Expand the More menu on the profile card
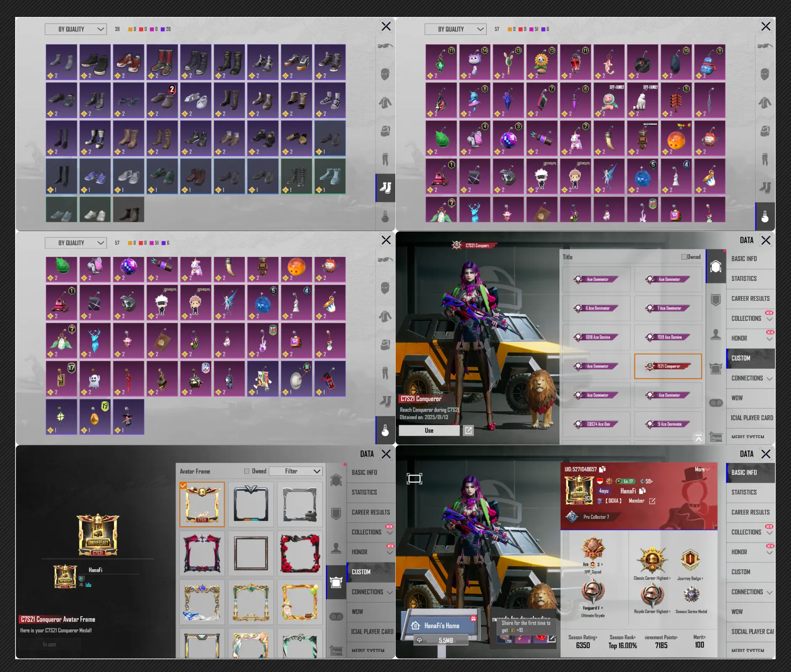The height and width of the screenshot is (672, 791). (x=702, y=469)
